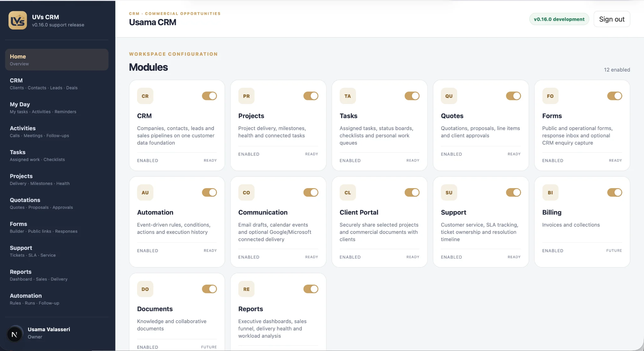This screenshot has width=644, height=351.
Task: Click the RE badge on Reports card
Action: point(246,289)
